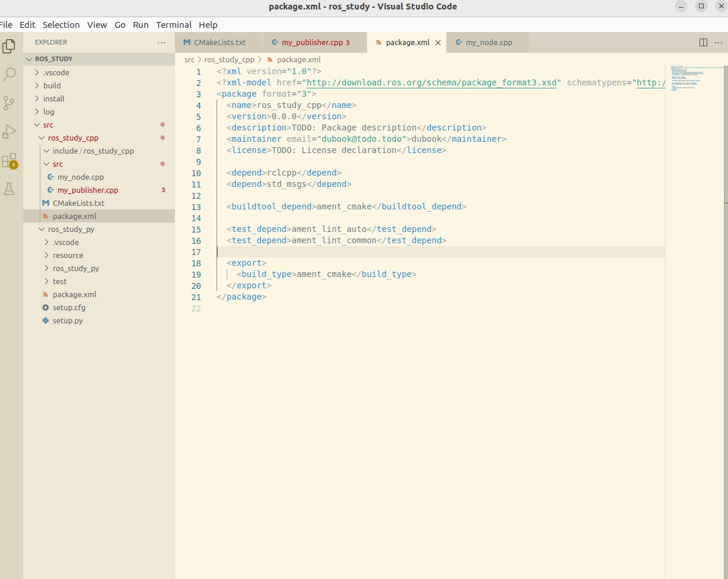Open Explorer more actions ellipsis
The image size is (728, 579).
tap(161, 43)
